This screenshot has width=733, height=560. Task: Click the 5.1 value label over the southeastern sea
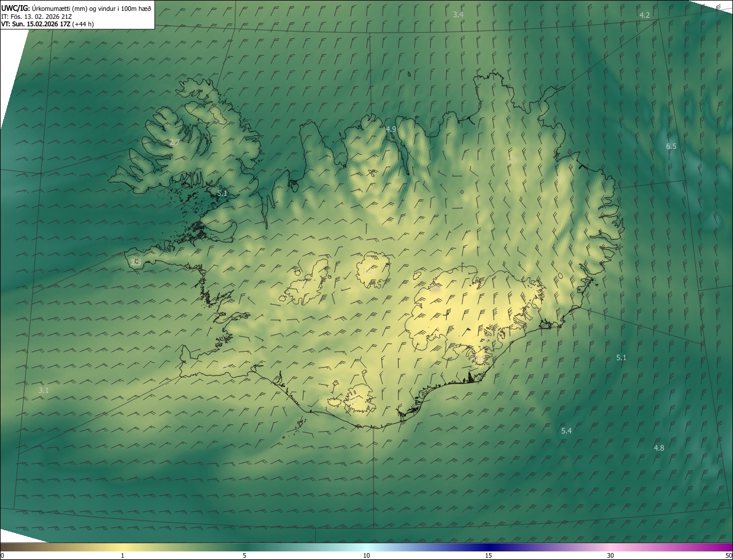(621, 358)
